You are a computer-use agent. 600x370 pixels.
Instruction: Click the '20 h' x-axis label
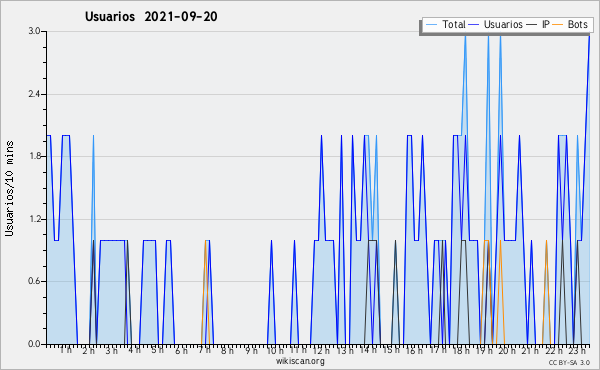pyautogui.click(x=507, y=351)
